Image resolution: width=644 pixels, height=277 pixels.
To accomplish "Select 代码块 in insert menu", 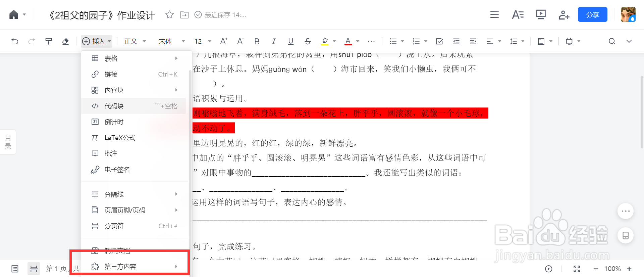I will pos(133,106).
